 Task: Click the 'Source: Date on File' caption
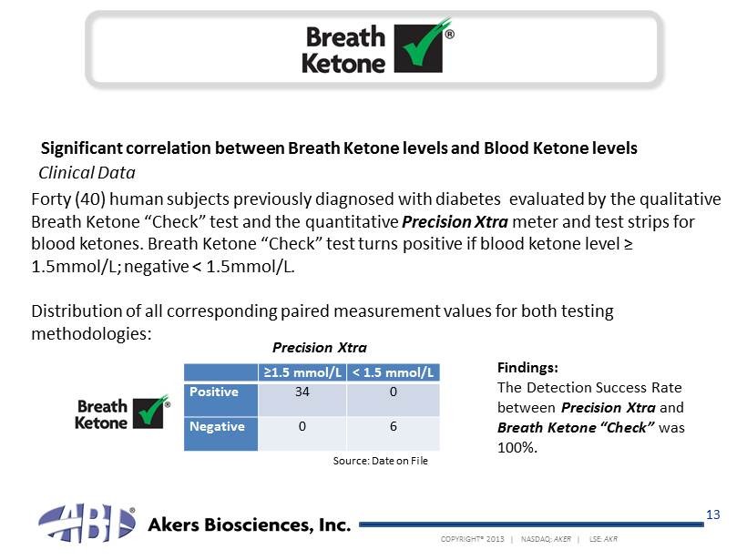tap(380, 461)
